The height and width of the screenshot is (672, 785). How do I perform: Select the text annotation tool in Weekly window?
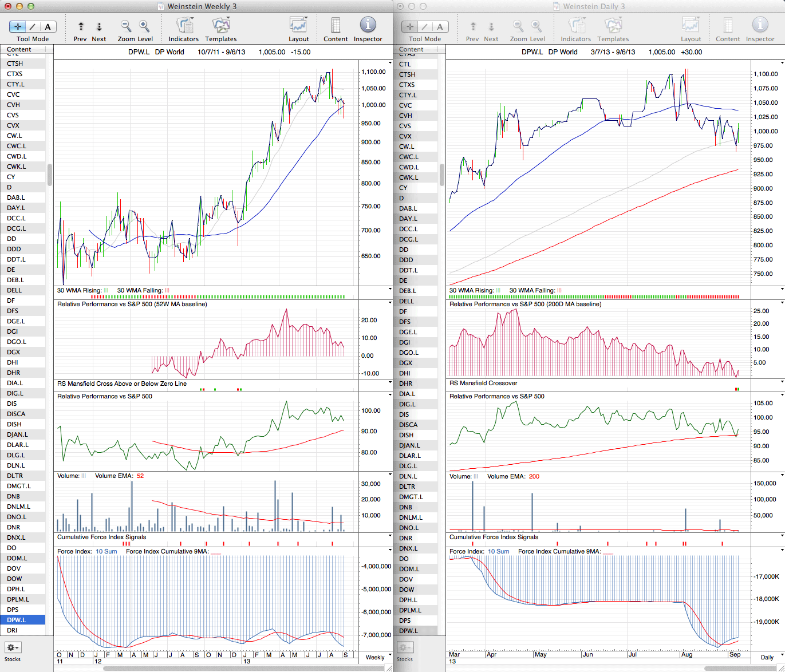pyautogui.click(x=48, y=26)
